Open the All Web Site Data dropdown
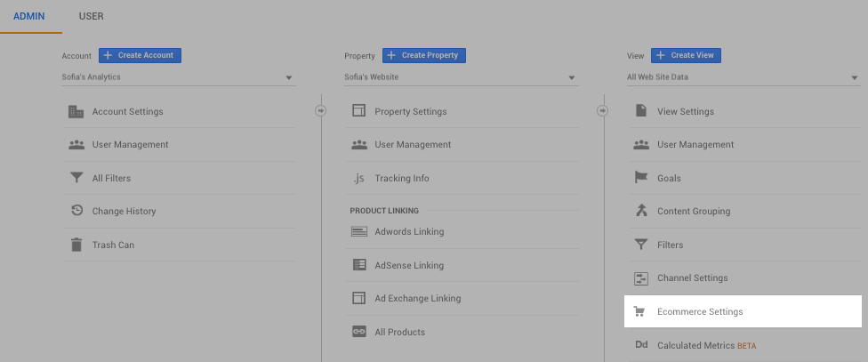 tap(852, 77)
